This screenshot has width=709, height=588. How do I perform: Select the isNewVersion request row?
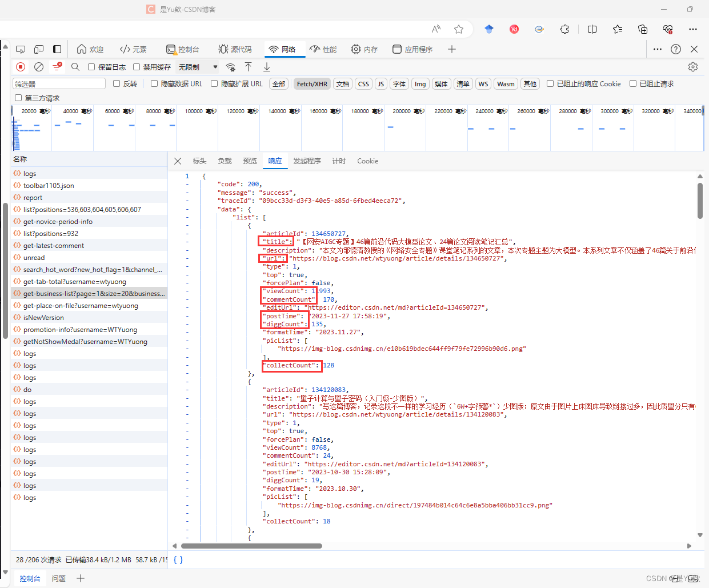(89, 317)
